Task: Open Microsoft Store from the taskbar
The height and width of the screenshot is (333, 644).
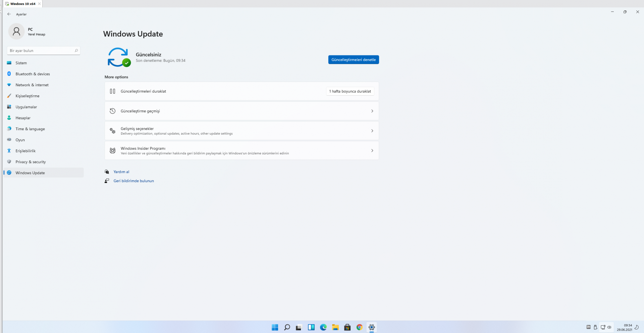Action: [347, 327]
